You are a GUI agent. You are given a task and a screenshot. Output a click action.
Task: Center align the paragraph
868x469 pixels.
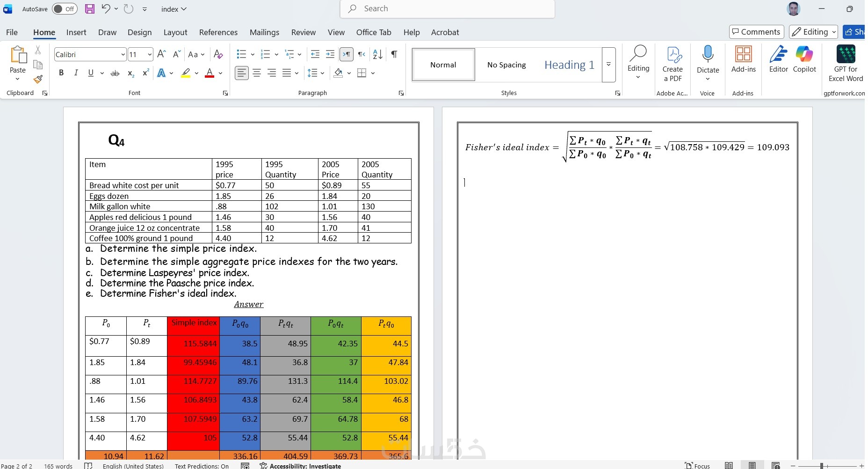click(x=257, y=73)
